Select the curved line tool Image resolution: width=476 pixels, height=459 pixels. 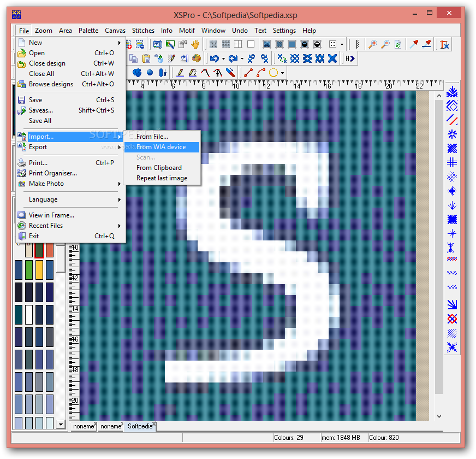coord(261,73)
